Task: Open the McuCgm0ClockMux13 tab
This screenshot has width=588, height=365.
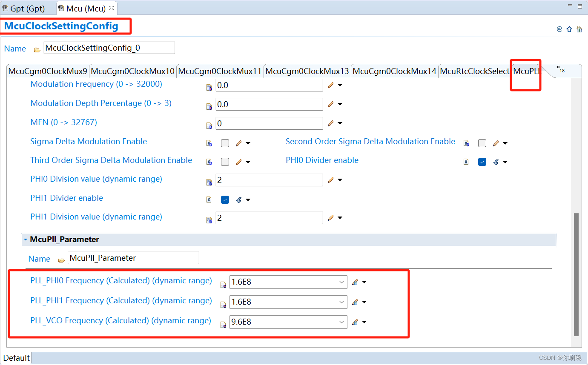Action: (307, 71)
